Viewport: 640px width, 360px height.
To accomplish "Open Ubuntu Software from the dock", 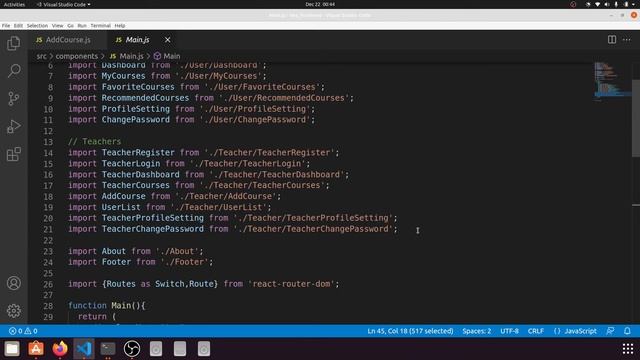I will tap(36, 349).
